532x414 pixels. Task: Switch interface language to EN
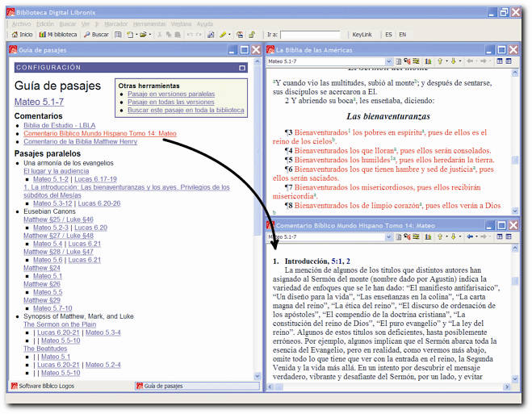click(x=403, y=35)
